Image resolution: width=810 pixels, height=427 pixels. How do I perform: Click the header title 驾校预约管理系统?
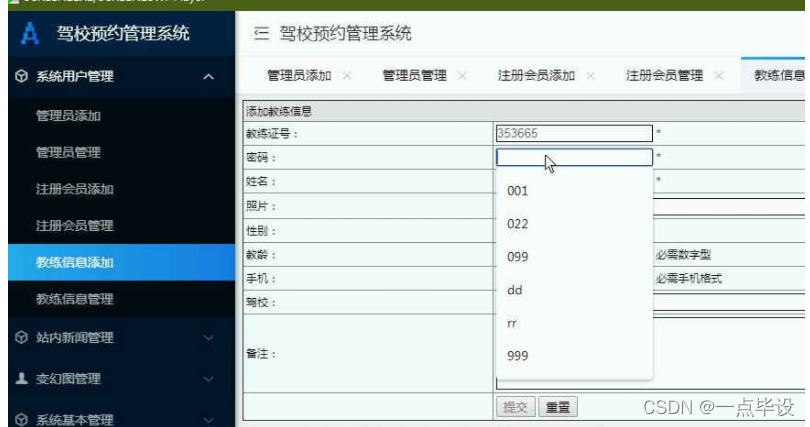(x=345, y=34)
